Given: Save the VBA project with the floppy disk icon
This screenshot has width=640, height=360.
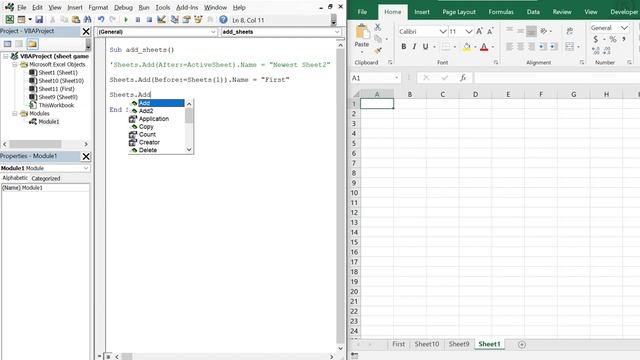Looking at the screenshot, I should (39, 20).
